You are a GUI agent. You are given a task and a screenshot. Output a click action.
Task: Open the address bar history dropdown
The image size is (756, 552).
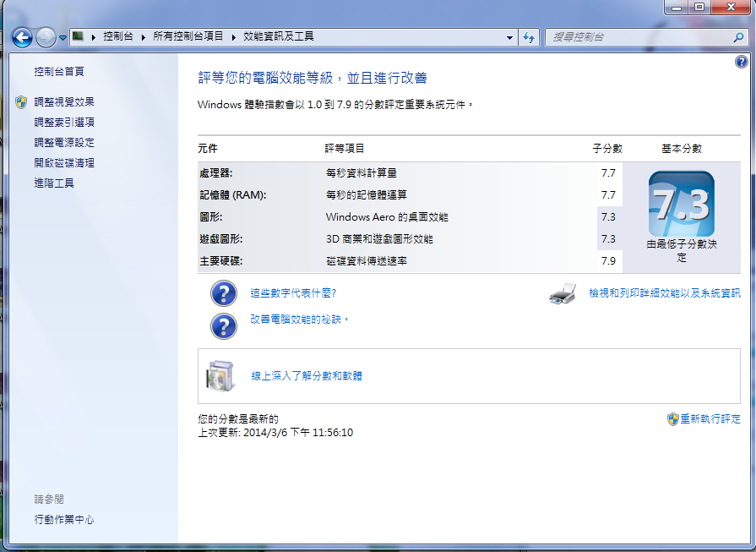pyautogui.click(x=509, y=37)
